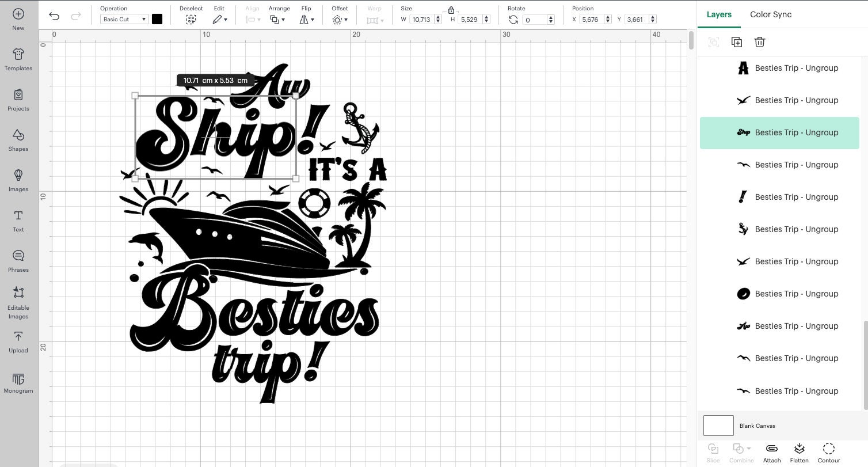Toggle the Size lock aspect ratio
This screenshot has width=868, height=467.
coord(451,10)
